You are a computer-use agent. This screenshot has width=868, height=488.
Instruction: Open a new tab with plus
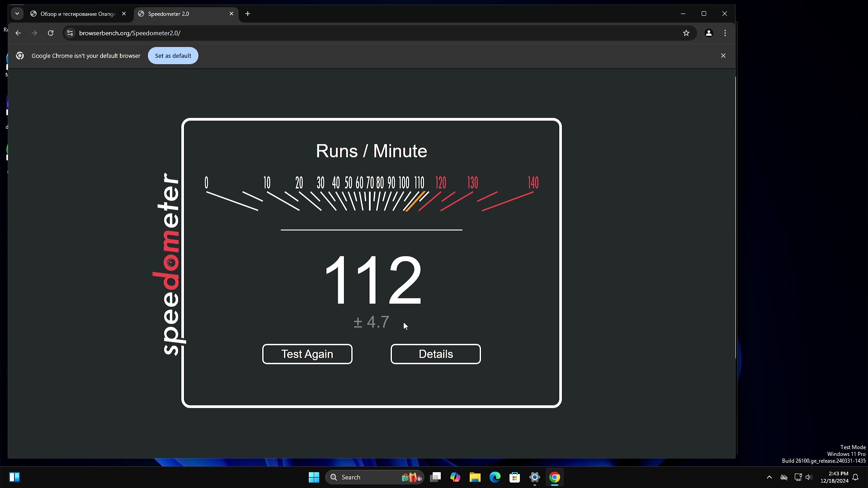coord(248,14)
